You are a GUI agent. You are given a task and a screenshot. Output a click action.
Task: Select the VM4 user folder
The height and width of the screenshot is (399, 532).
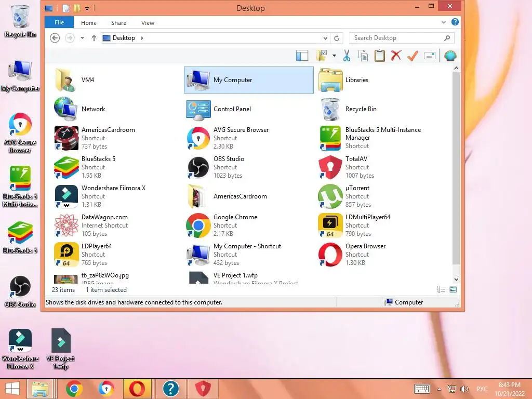116,79
